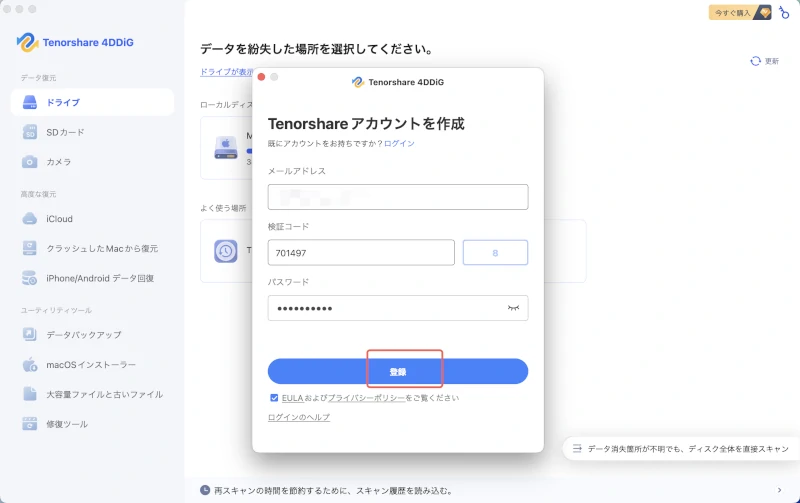
Task: Select カメラ menu item text
Action: coord(59,162)
